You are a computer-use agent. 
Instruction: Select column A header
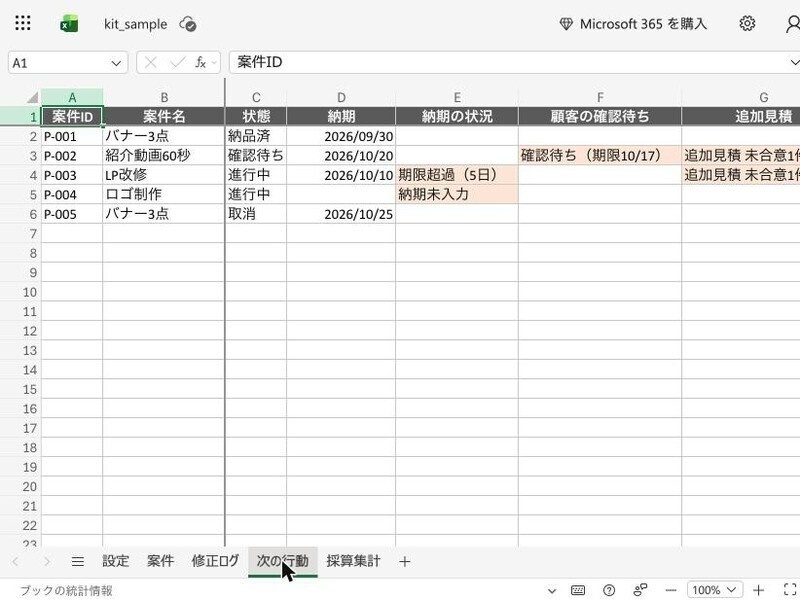click(x=72, y=97)
